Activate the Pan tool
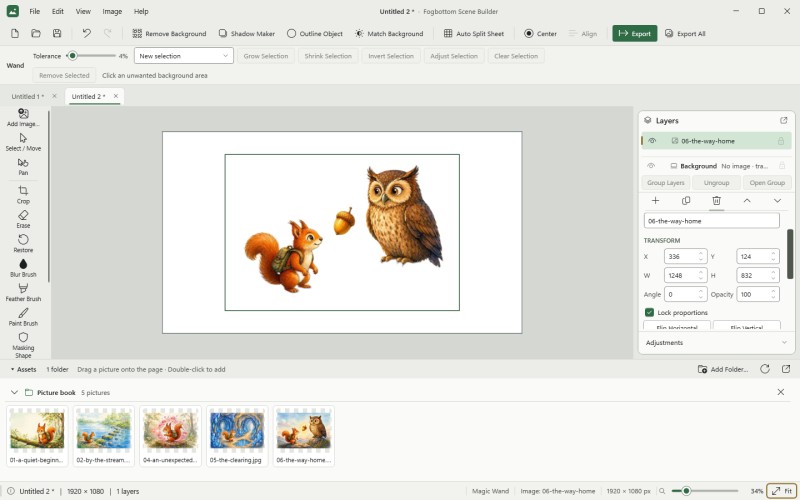800x500 pixels. (x=23, y=167)
